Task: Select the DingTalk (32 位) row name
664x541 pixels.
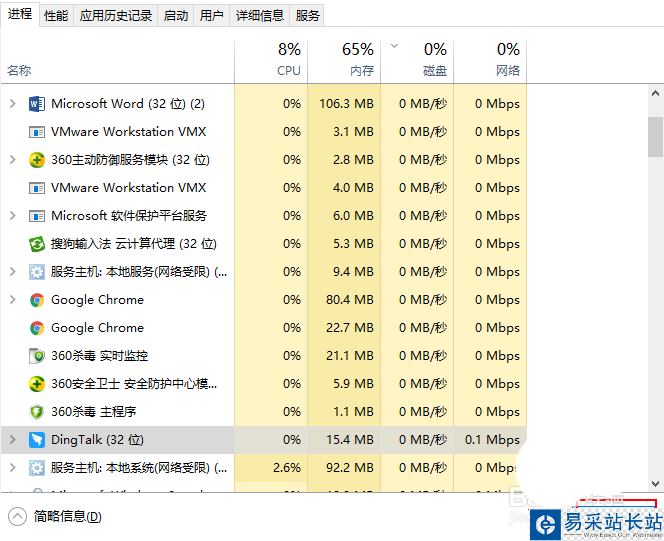Action: pyautogui.click(x=97, y=440)
